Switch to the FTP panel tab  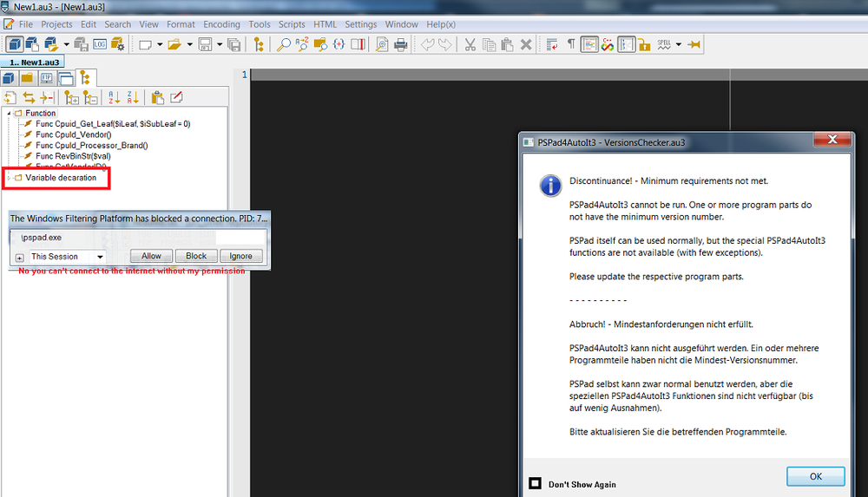pyautogui.click(x=47, y=79)
